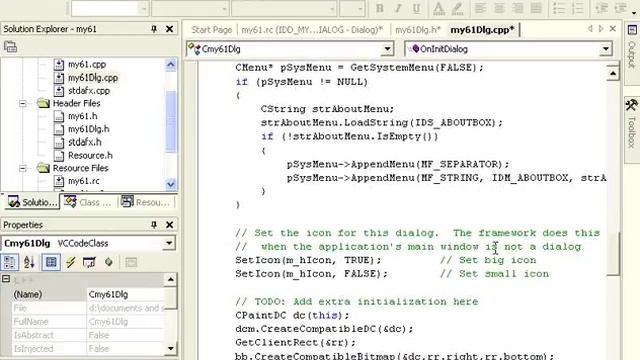Click the Italic formatting button
Viewport: 640px width, 360px height.
point(398,8)
